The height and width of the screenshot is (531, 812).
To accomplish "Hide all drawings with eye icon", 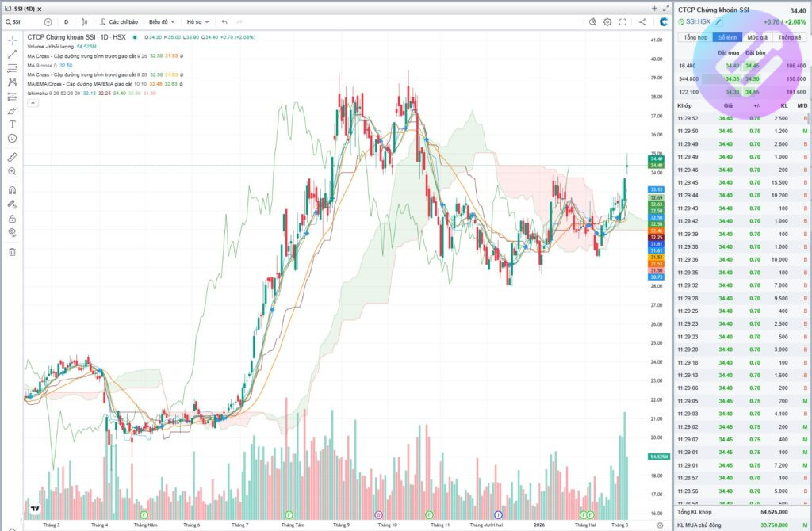I will [x=12, y=232].
